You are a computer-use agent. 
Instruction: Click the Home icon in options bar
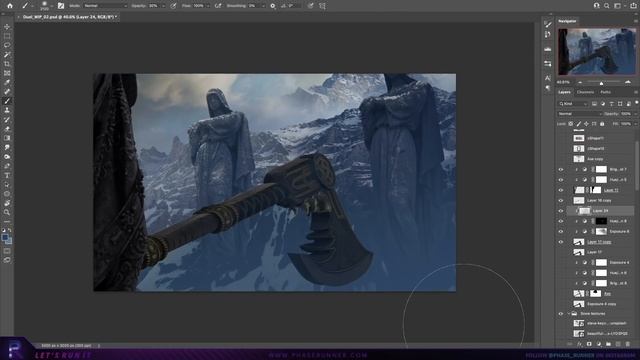[x=10, y=6]
